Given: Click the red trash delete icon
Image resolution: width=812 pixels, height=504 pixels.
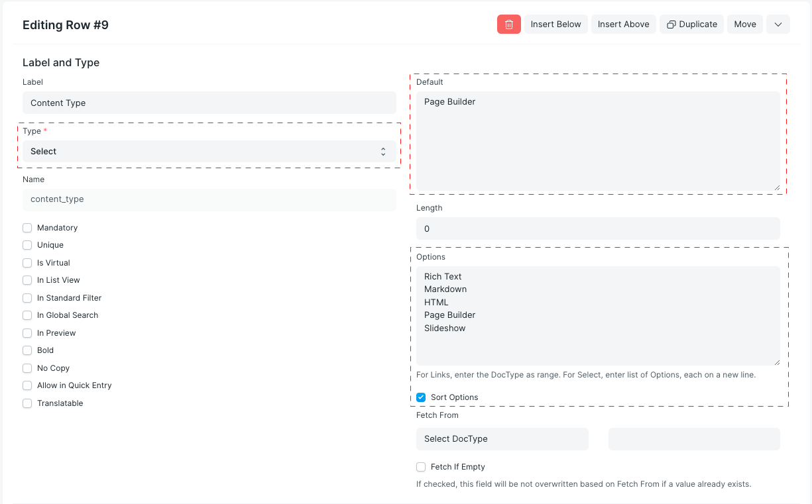Looking at the screenshot, I should pyautogui.click(x=508, y=24).
